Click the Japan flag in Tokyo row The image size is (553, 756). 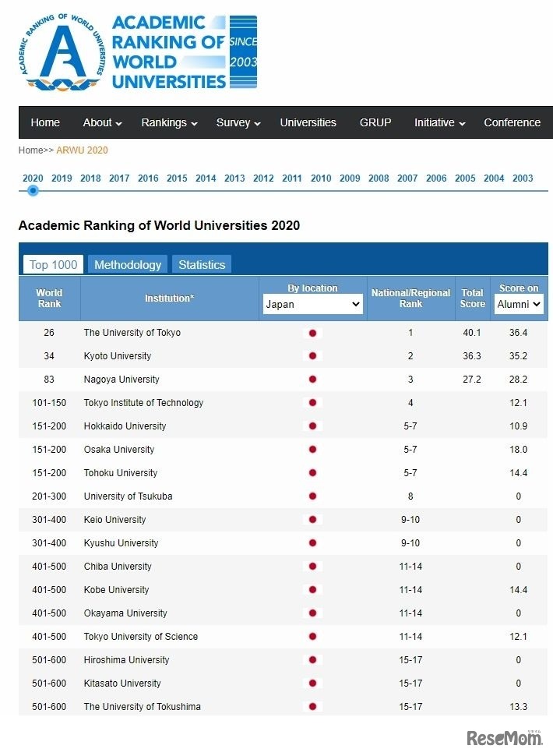tap(312, 333)
